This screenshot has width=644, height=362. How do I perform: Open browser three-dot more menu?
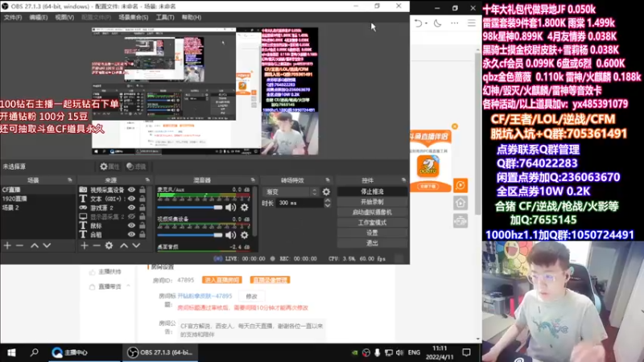[x=454, y=23]
